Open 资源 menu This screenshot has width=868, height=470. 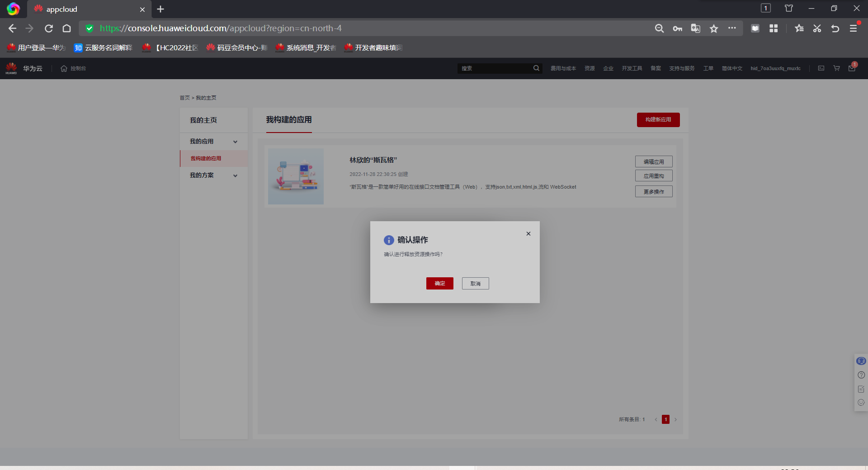point(590,68)
